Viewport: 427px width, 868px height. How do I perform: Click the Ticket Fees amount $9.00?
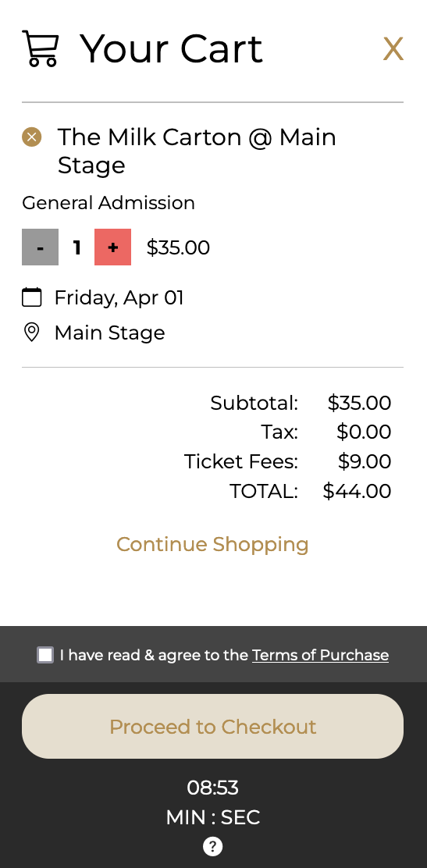coord(365,461)
